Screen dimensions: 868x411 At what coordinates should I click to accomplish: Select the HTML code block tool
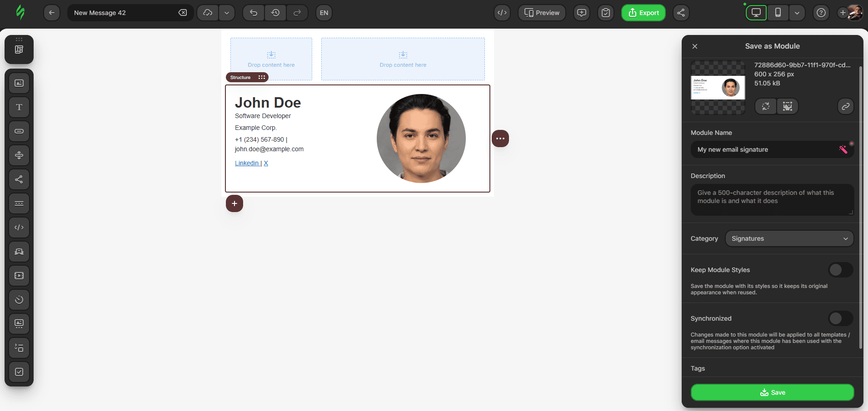point(19,228)
